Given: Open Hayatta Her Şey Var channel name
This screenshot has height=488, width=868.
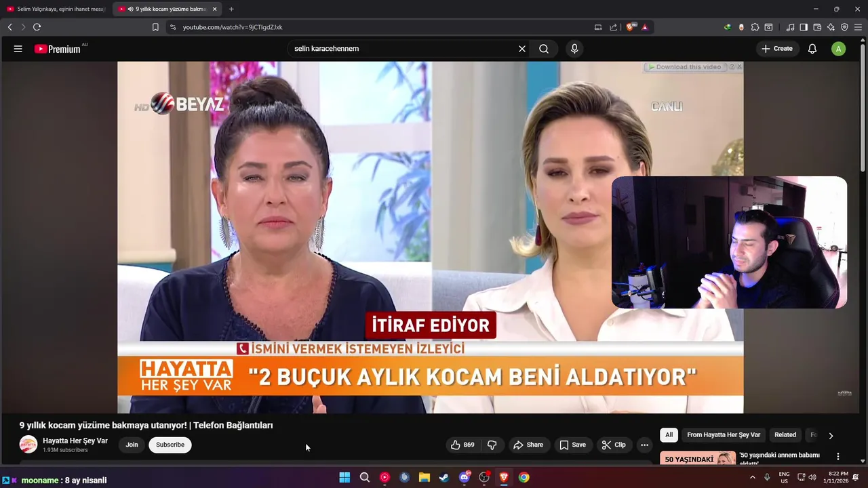Looking at the screenshot, I should (75, 441).
